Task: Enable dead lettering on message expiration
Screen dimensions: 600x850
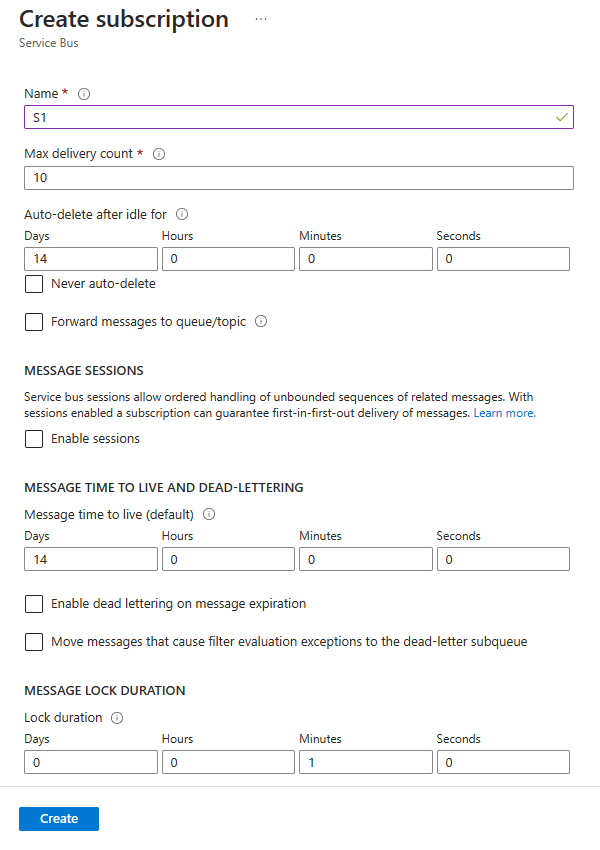Action: (33, 604)
